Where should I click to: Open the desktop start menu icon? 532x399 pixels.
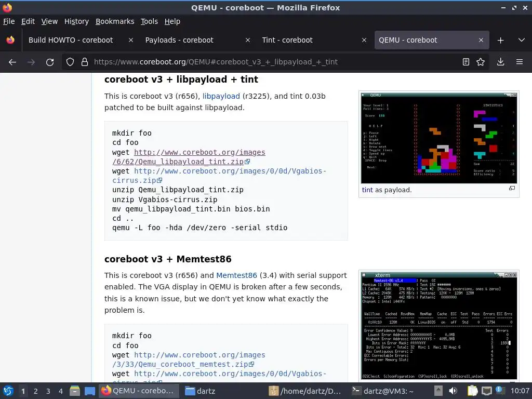click(8, 391)
